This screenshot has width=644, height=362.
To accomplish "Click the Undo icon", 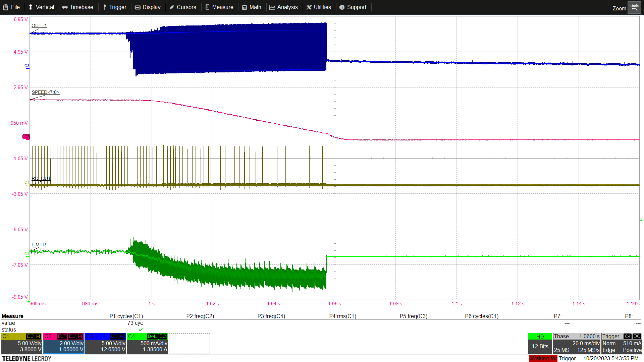I will point(634,7).
